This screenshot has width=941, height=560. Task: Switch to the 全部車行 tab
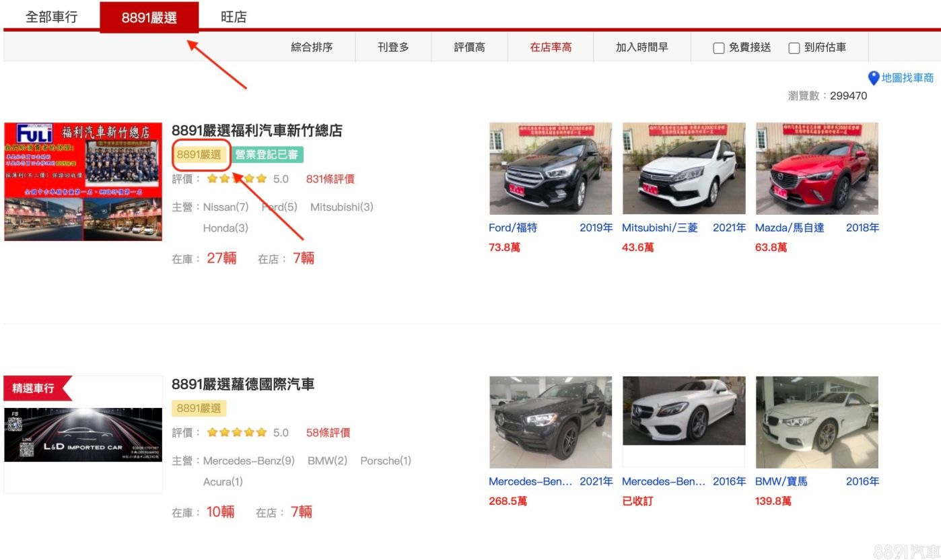click(x=51, y=17)
